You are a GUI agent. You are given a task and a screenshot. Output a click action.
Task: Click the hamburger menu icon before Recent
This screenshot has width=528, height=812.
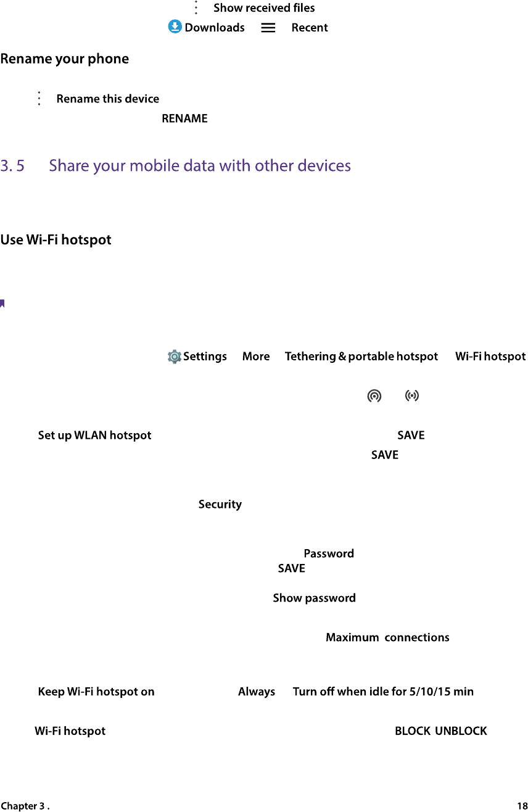(x=268, y=28)
